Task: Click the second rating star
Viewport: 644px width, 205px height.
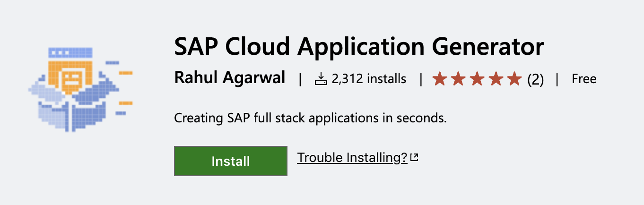Action: [458, 79]
